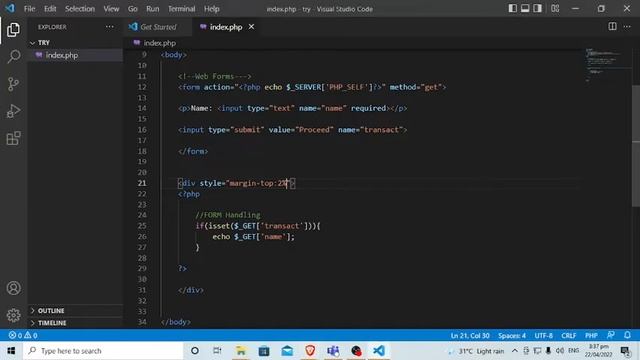Open the Explorer view in activity bar
This screenshot has height=360, width=640.
tap(13, 30)
